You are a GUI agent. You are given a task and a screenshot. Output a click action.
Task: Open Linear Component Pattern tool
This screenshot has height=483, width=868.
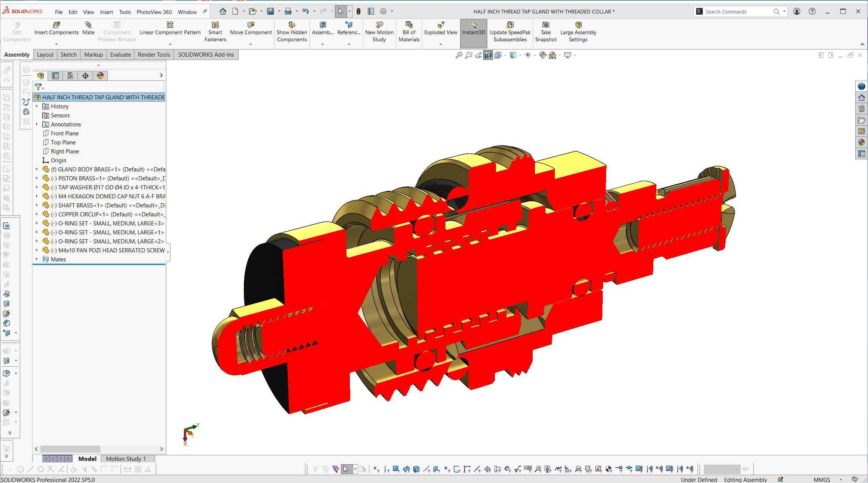pos(170,28)
